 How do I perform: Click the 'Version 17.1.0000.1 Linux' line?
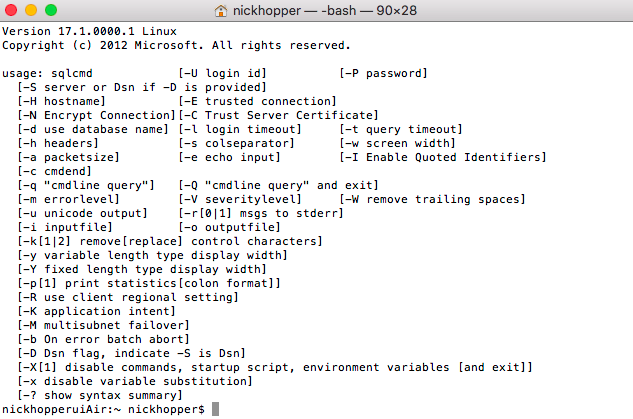pyautogui.click(x=89, y=31)
